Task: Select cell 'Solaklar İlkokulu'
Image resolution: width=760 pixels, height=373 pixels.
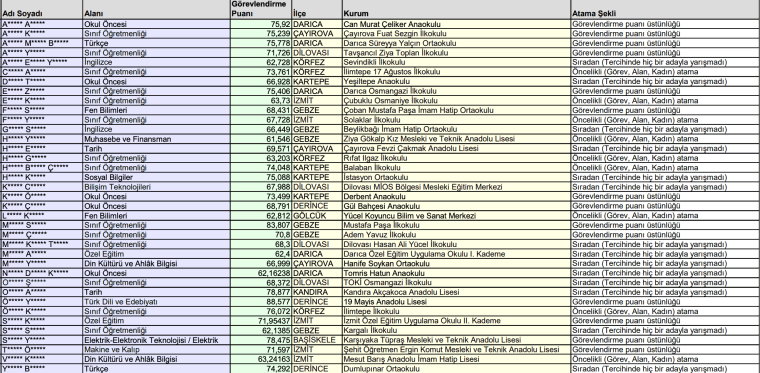Action: click(x=456, y=120)
